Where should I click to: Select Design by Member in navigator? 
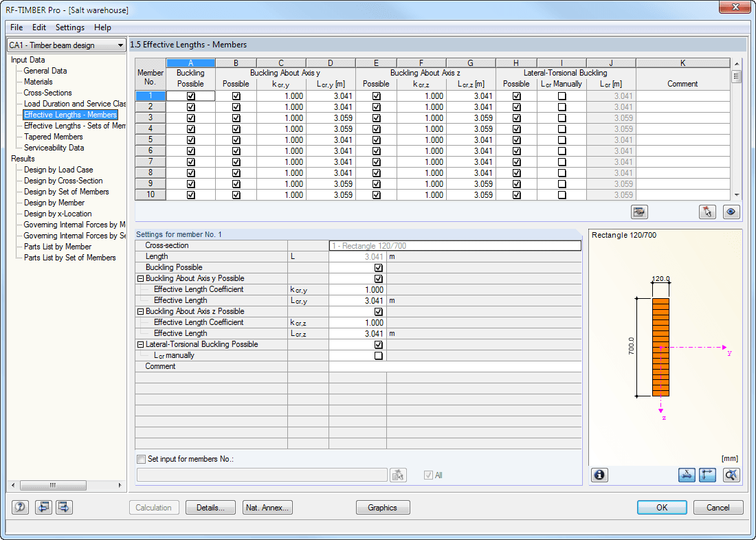(54, 203)
